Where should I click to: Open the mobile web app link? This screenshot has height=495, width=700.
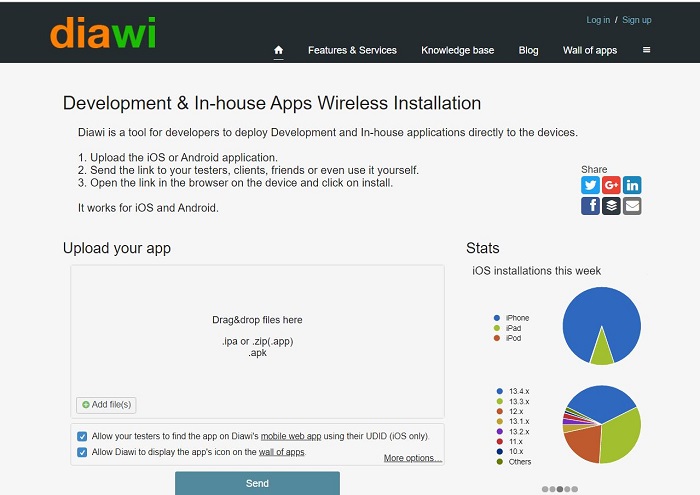coord(291,436)
